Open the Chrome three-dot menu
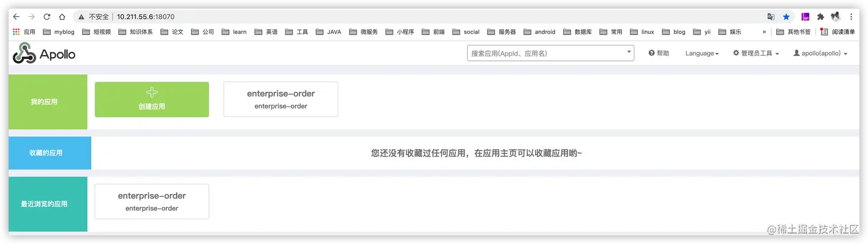 (851, 17)
